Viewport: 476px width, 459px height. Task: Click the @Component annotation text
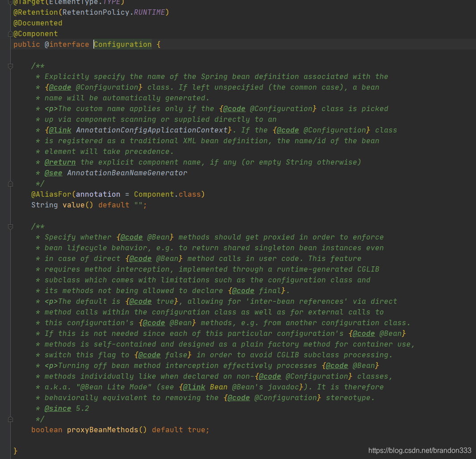pos(36,33)
